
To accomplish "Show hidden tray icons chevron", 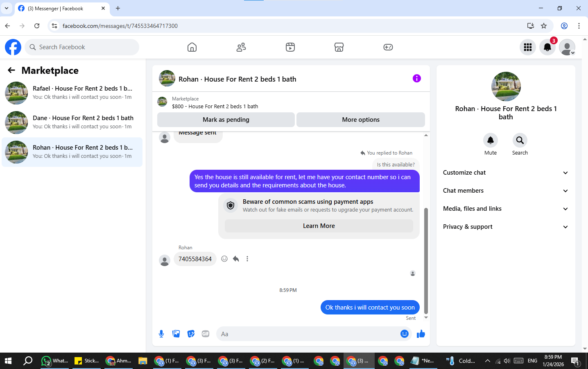I will [487, 361].
